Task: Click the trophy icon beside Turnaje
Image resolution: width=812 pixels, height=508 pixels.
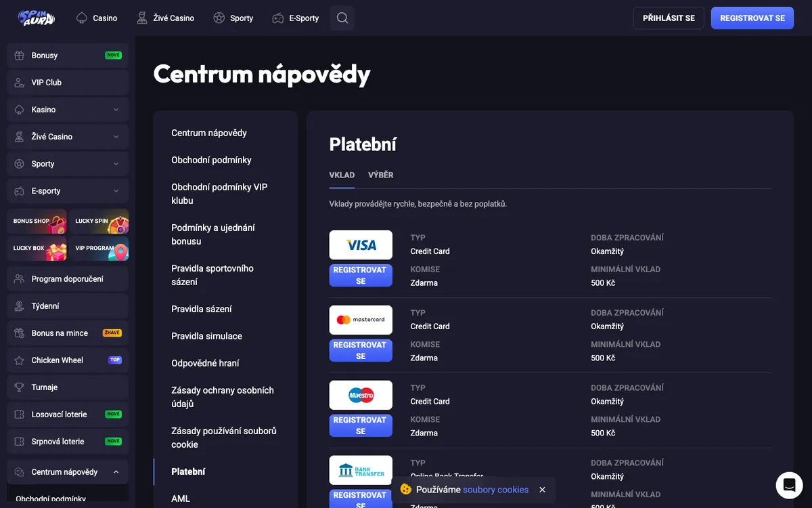Action: [x=19, y=387]
